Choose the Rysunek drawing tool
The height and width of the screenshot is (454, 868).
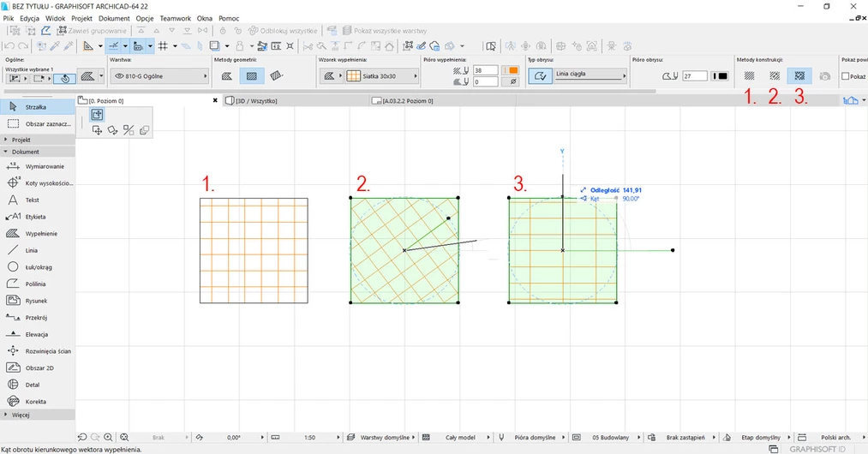[x=38, y=301]
